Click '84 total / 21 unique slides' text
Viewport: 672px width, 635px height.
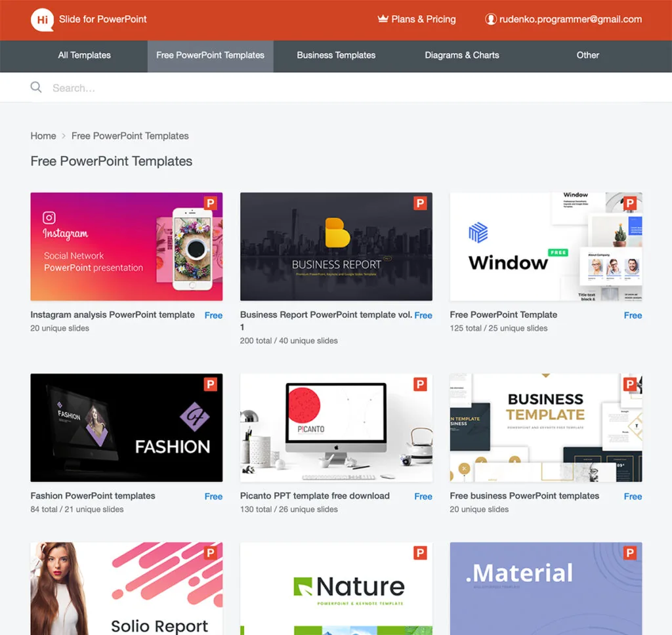click(77, 510)
